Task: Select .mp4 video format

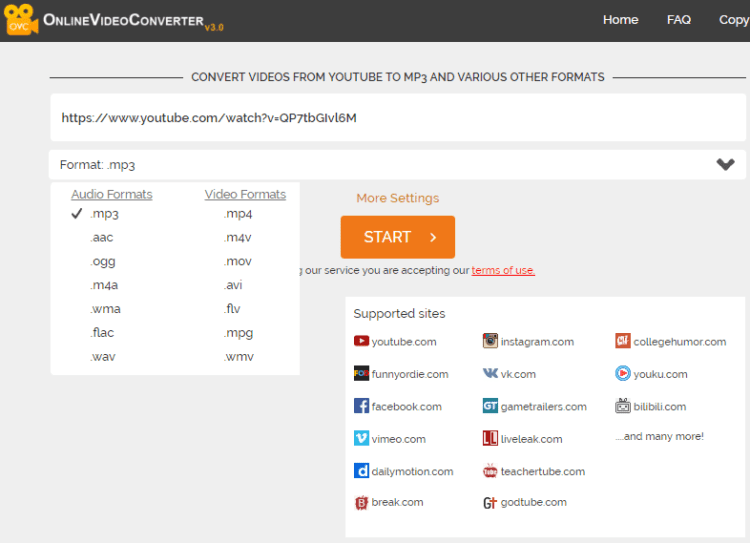Action: tap(238, 214)
